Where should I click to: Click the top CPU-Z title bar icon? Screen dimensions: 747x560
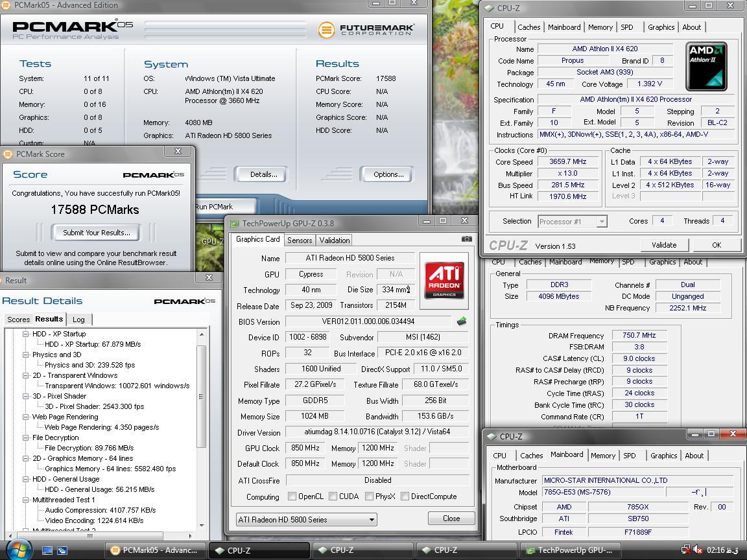click(490, 8)
